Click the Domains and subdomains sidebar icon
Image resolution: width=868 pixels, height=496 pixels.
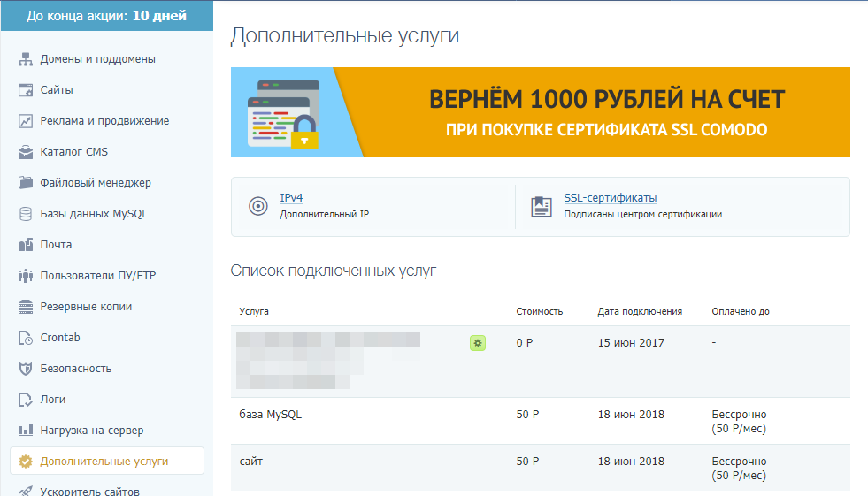pos(25,59)
